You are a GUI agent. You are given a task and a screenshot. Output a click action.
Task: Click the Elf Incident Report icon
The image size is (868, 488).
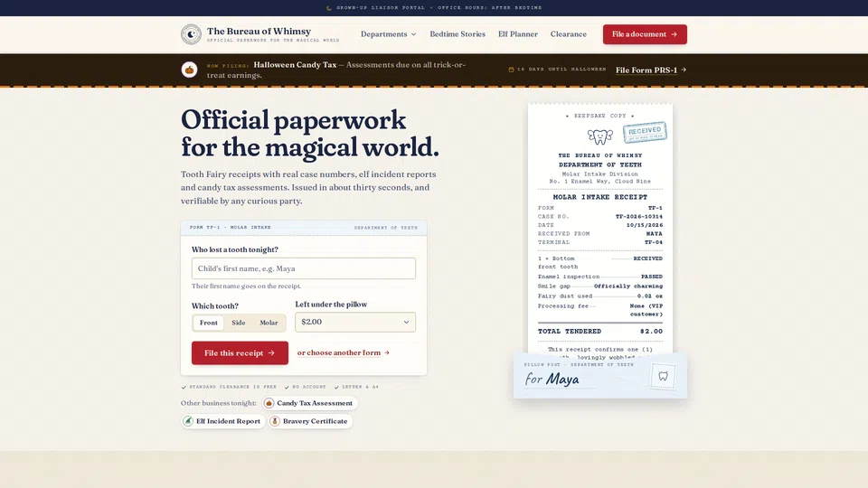188,421
